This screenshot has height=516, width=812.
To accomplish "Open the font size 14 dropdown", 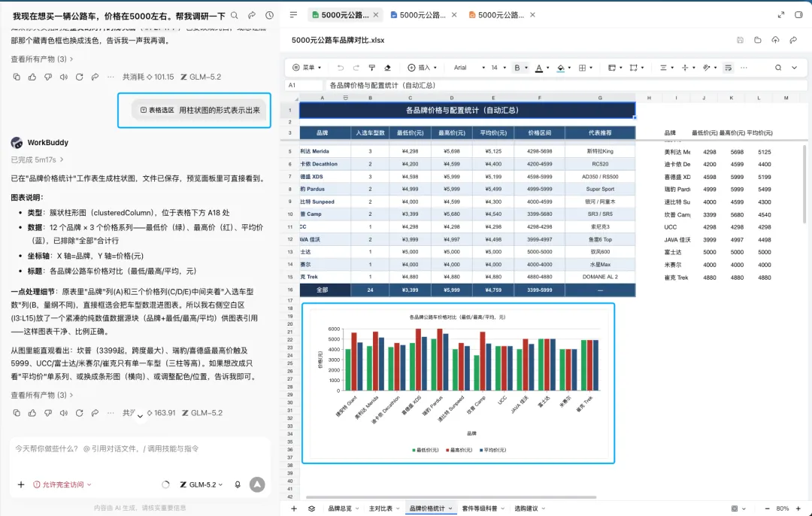I will (x=498, y=68).
